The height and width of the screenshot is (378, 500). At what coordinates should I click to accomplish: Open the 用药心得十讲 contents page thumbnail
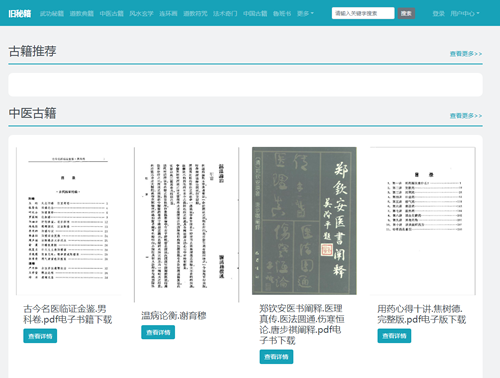(x=423, y=221)
